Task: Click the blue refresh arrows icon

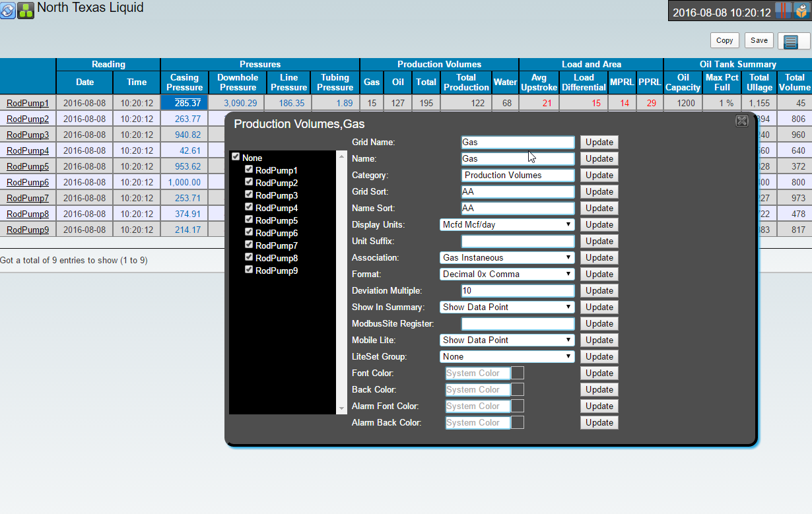Action: pos(8,10)
